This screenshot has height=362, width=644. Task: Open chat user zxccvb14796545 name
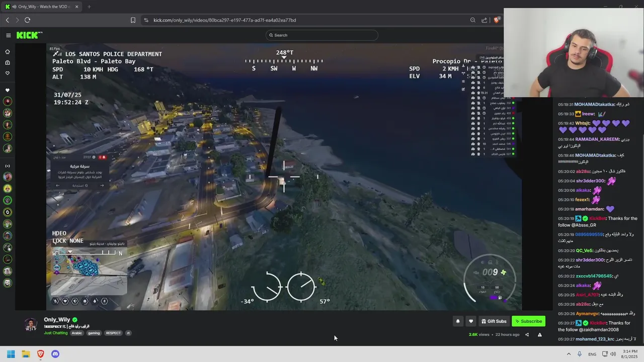point(594,276)
